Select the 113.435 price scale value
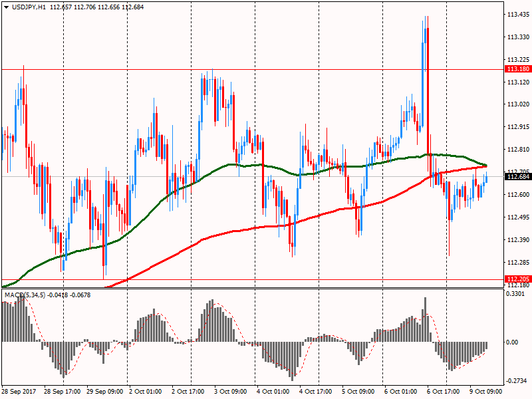The height and width of the screenshot is (399, 532). tap(519, 14)
